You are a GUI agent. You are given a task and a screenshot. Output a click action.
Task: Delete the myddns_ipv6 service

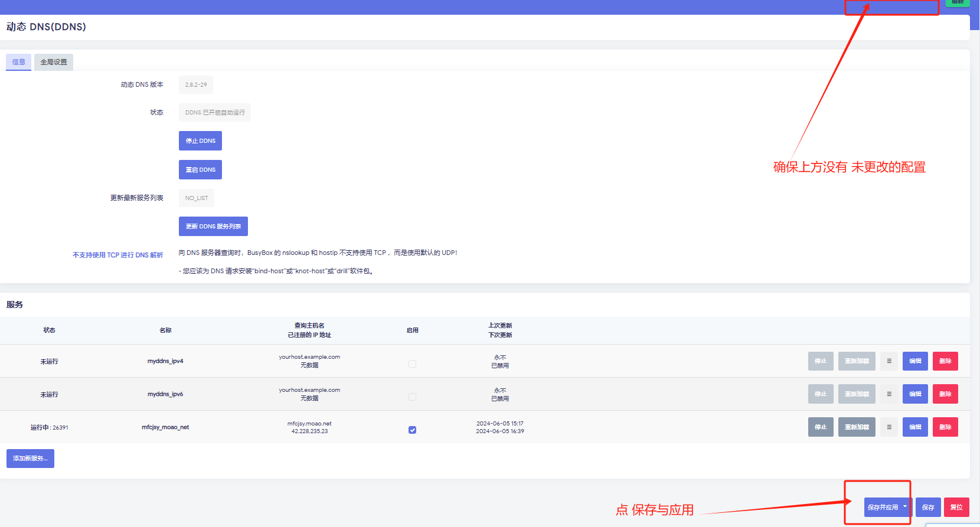coord(945,394)
